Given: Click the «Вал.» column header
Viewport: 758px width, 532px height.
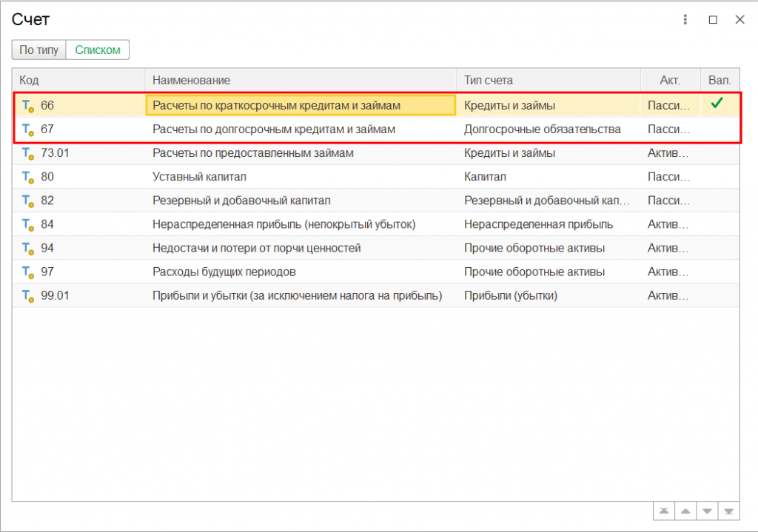Looking at the screenshot, I should (x=719, y=80).
